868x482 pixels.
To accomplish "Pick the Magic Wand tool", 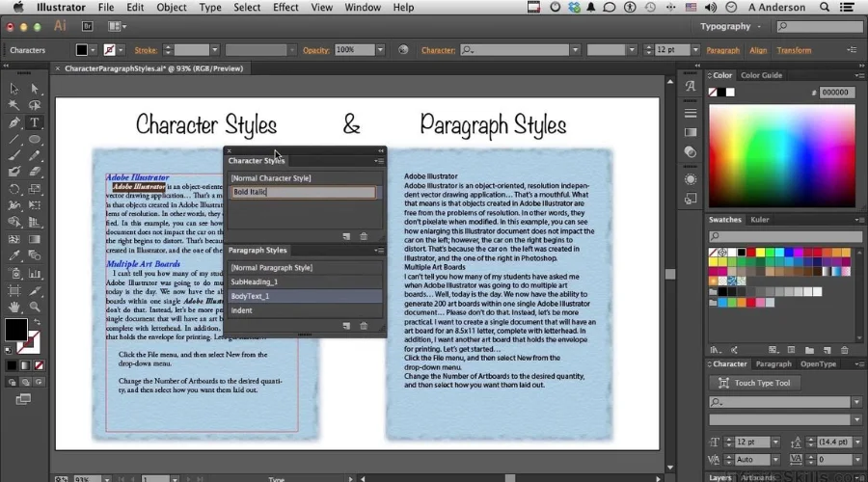I will click(x=14, y=106).
